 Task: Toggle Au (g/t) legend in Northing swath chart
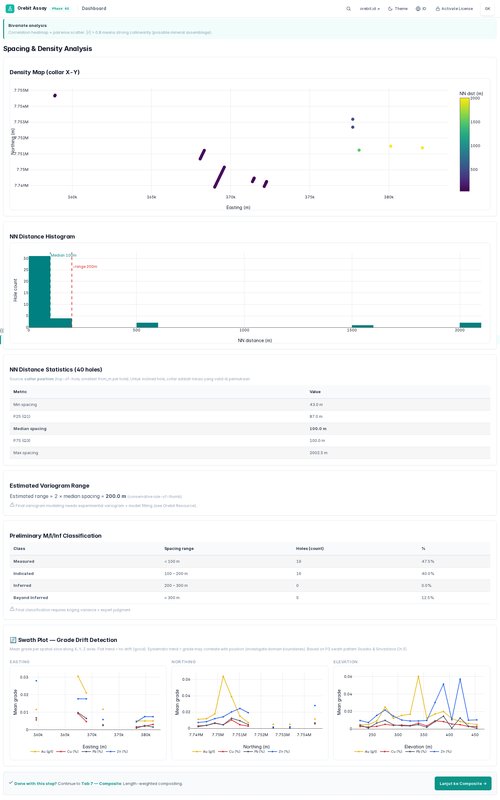point(202,752)
